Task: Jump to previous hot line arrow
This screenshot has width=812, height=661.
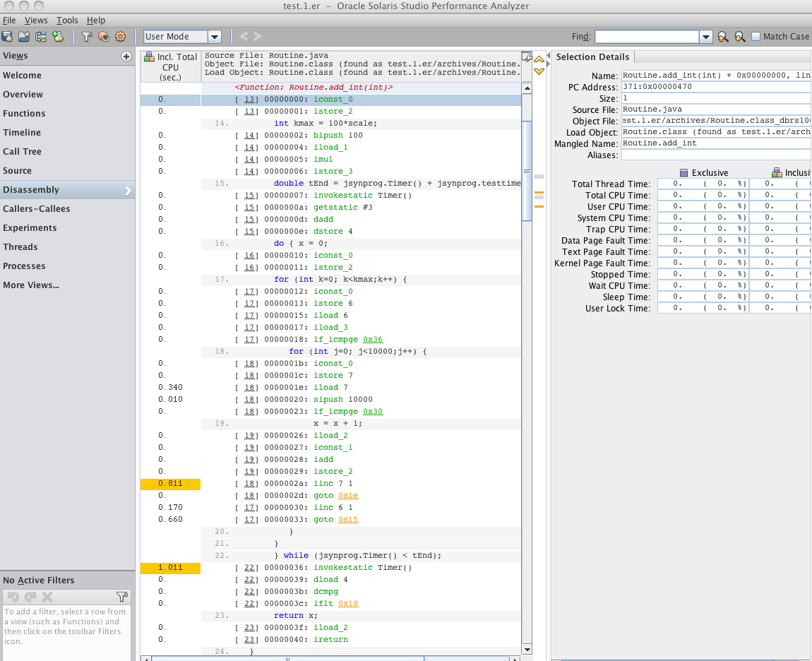Action: (539, 59)
